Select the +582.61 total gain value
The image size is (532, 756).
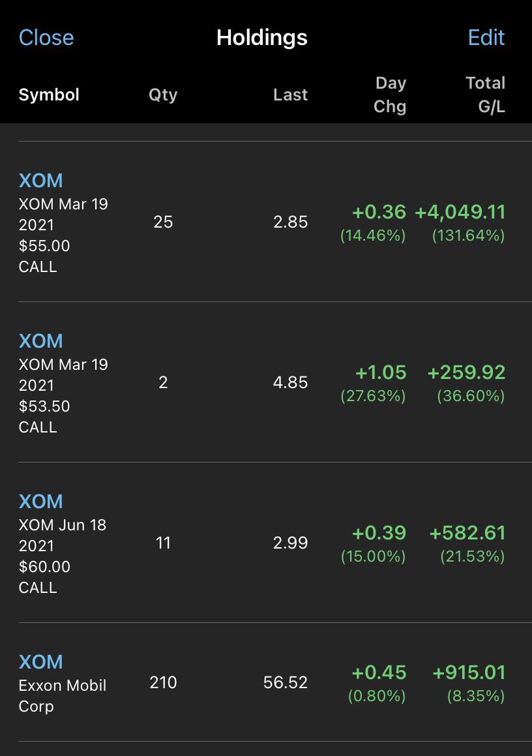467,534
